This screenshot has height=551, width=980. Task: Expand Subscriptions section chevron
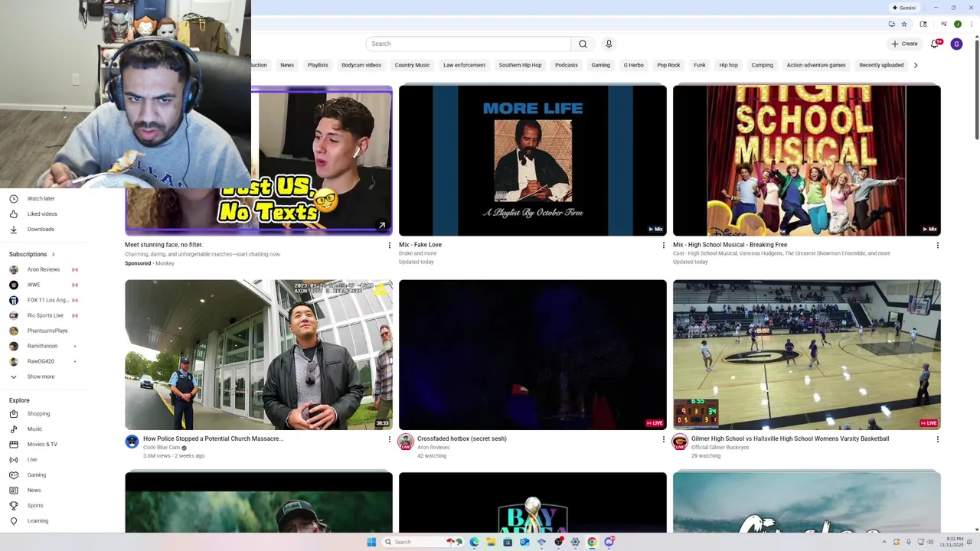[x=53, y=254]
